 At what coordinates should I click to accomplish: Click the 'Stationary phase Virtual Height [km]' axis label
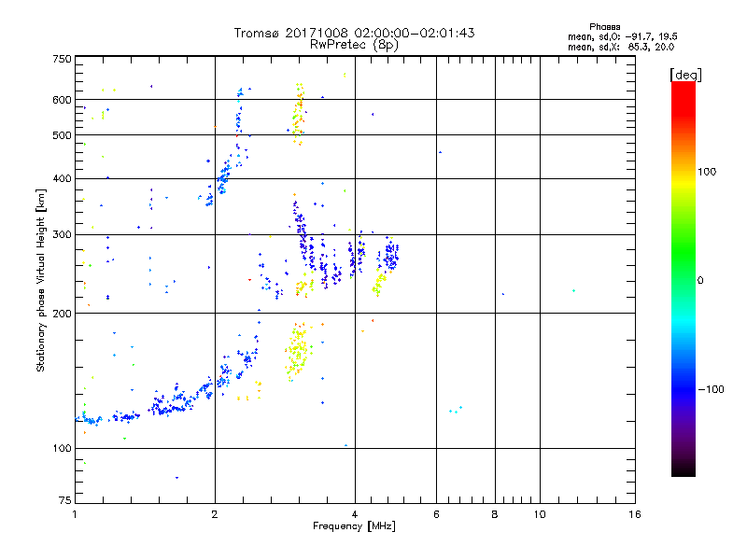point(41,280)
